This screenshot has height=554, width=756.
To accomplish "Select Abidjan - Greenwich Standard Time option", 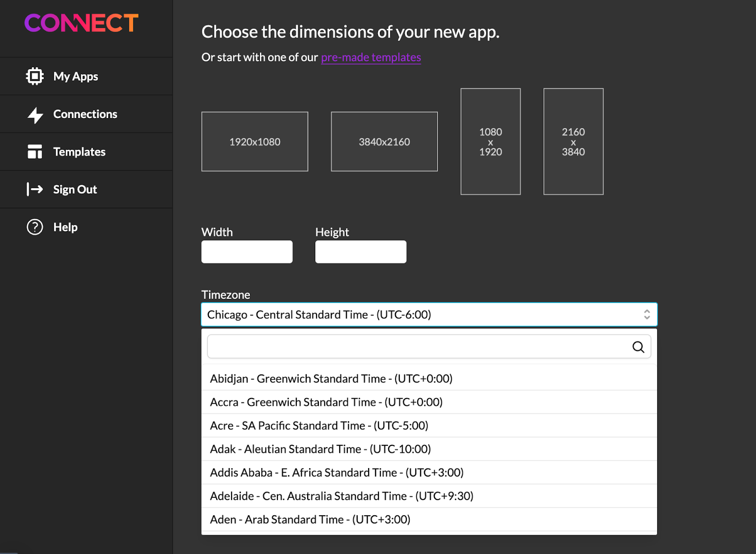I will coord(429,379).
